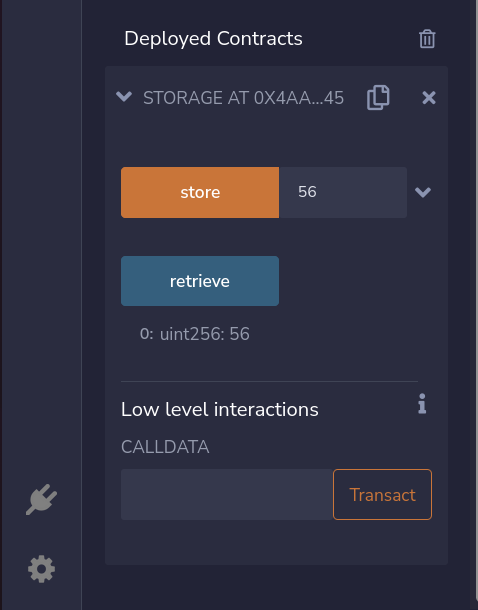Select the STORAGE AT 0X4AA...45 title text
The width and height of the screenshot is (478, 610).
(243, 98)
